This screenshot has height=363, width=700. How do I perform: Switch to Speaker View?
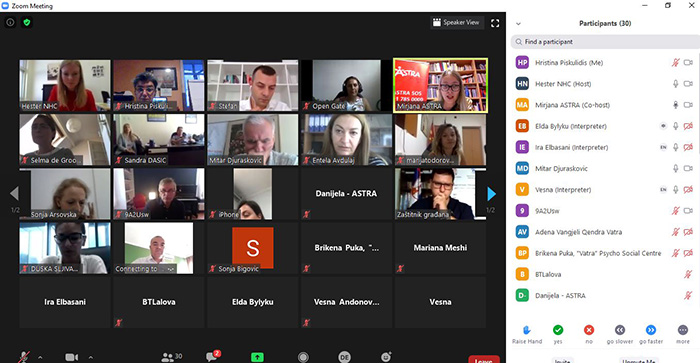(x=457, y=22)
